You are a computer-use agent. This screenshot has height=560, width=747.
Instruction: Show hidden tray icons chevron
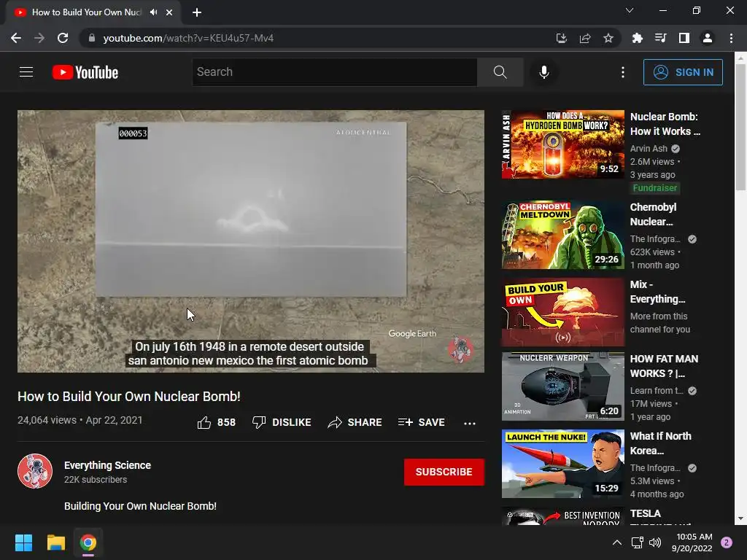[617, 542]
